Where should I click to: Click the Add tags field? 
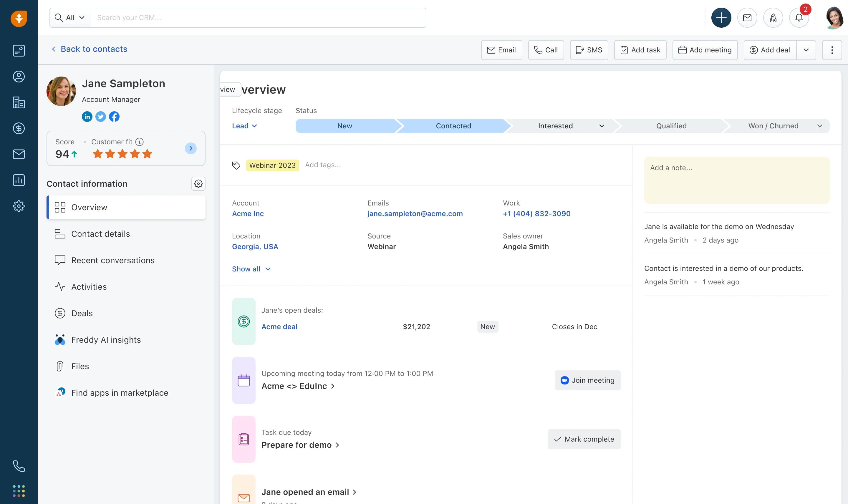323,165
